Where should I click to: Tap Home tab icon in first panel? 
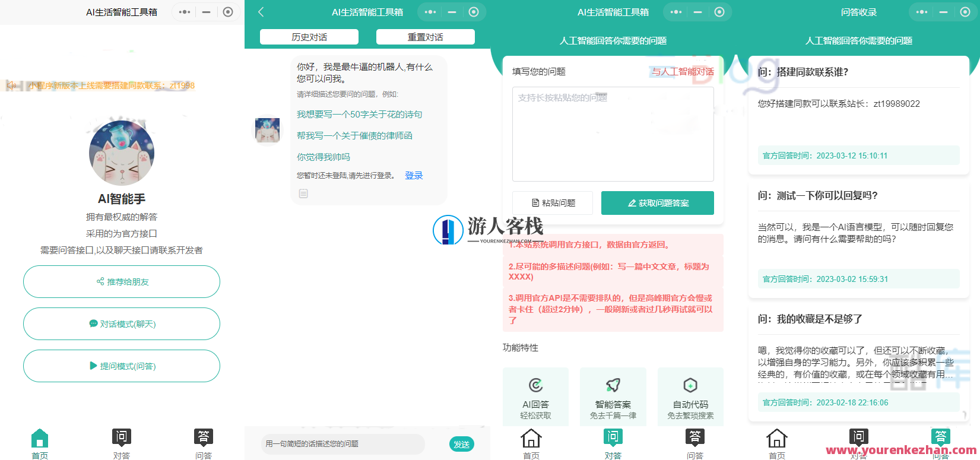[x=40, y=438]
